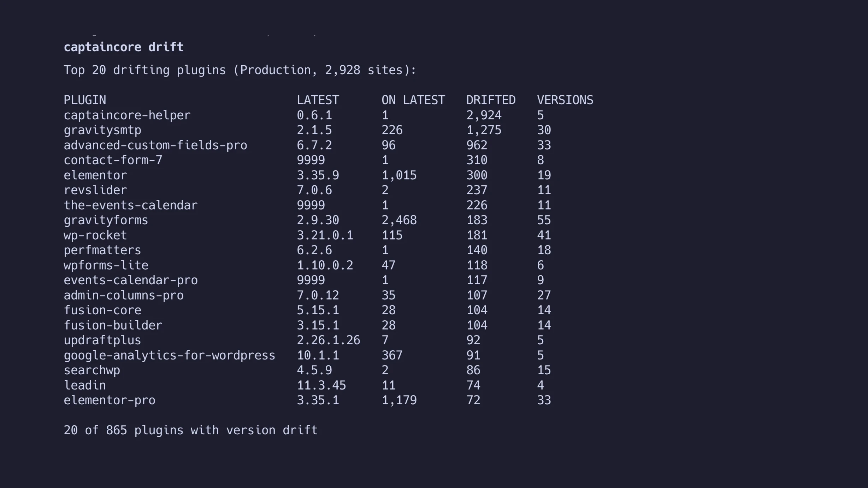Click the ON LATEST column header
The width and height of the screenshot is (868, 488).
(x=413, y=100)
